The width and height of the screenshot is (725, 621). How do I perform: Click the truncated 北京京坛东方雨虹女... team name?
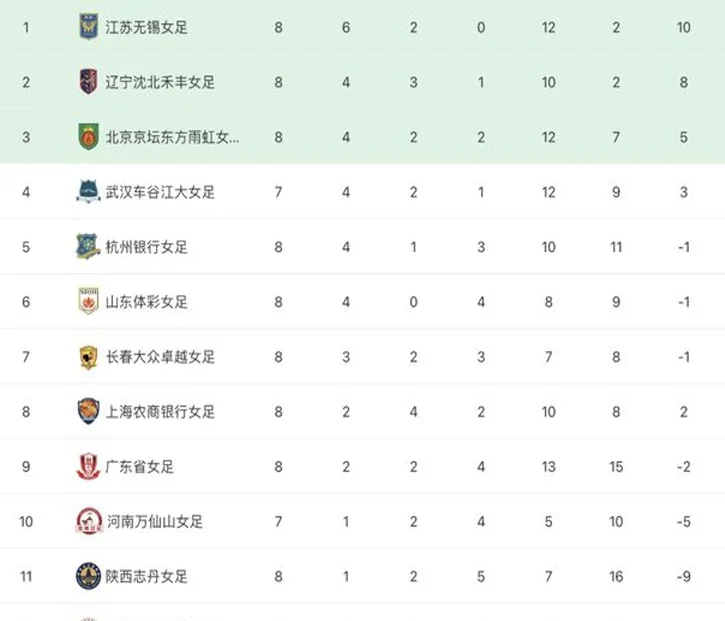point(172,137)
